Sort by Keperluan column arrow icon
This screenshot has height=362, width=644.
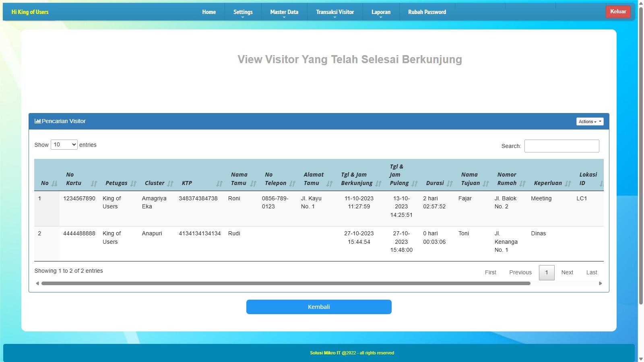(568, 183)
